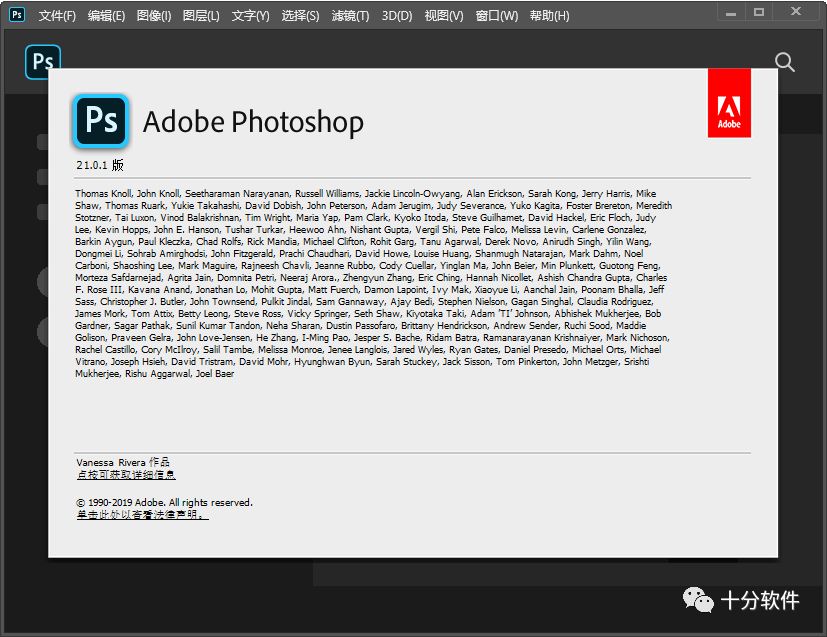Image resolution: width=827 pixels, height=637 pixels.
Task: Open the 滤镜(T) menu
Action: (350, 16)
